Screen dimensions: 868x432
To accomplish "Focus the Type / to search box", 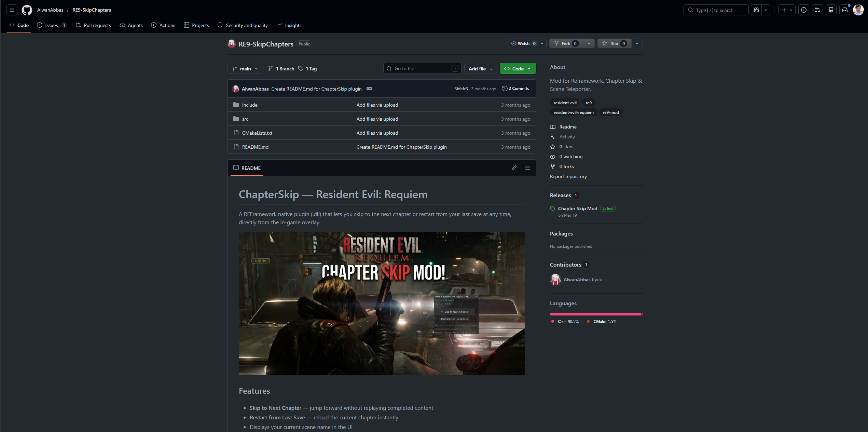I will (x=716, y=10).
